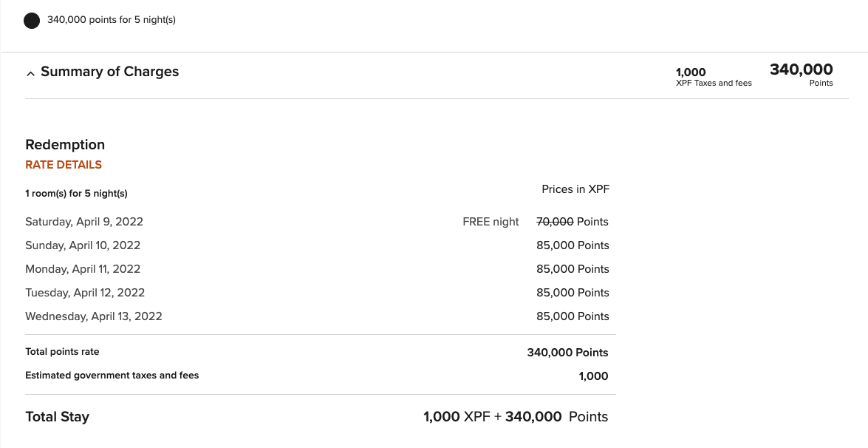Click the Redemption section heading
This screenshot has height=448, width=868.
(65, 145)
